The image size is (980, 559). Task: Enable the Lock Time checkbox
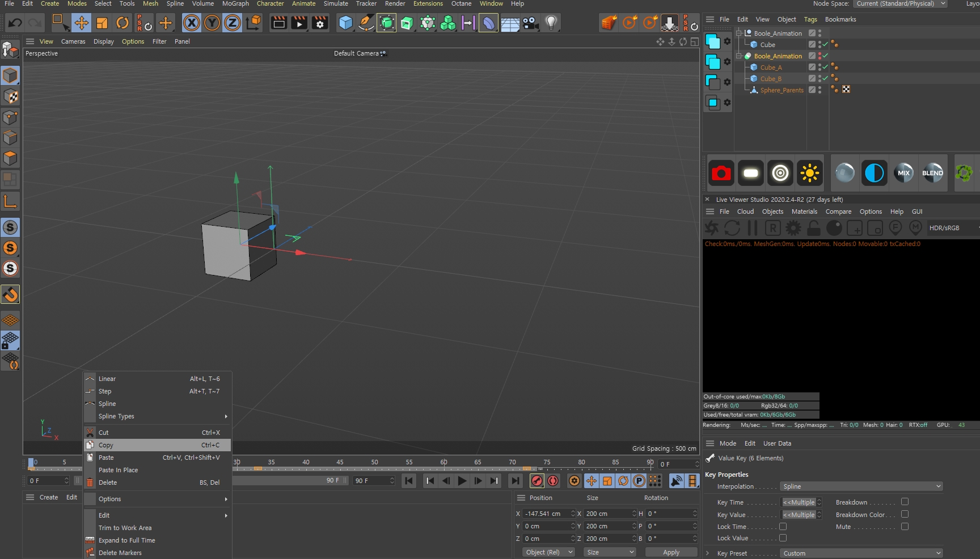[x=783, y=527]
